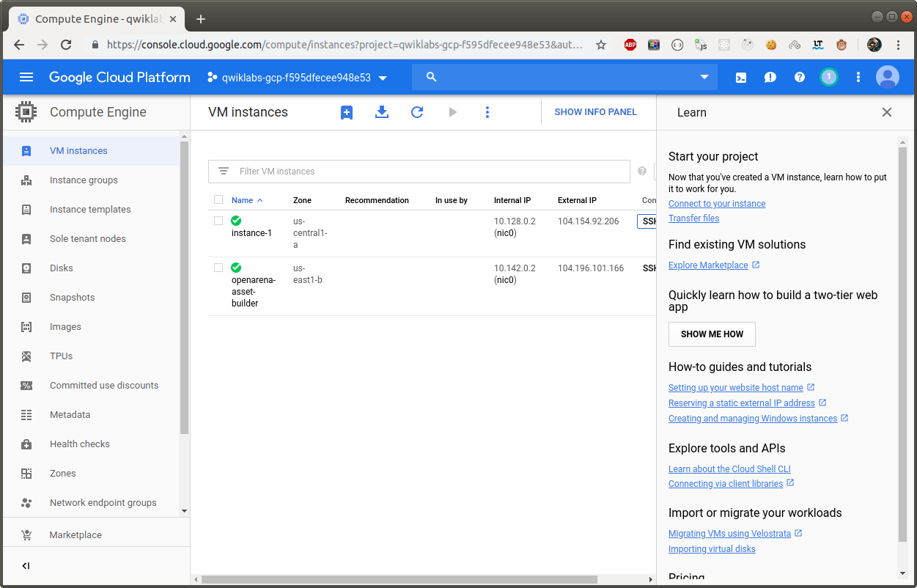The image size is (917, 588).
Task: Open Snapshots section
Action: coord(92,298)
